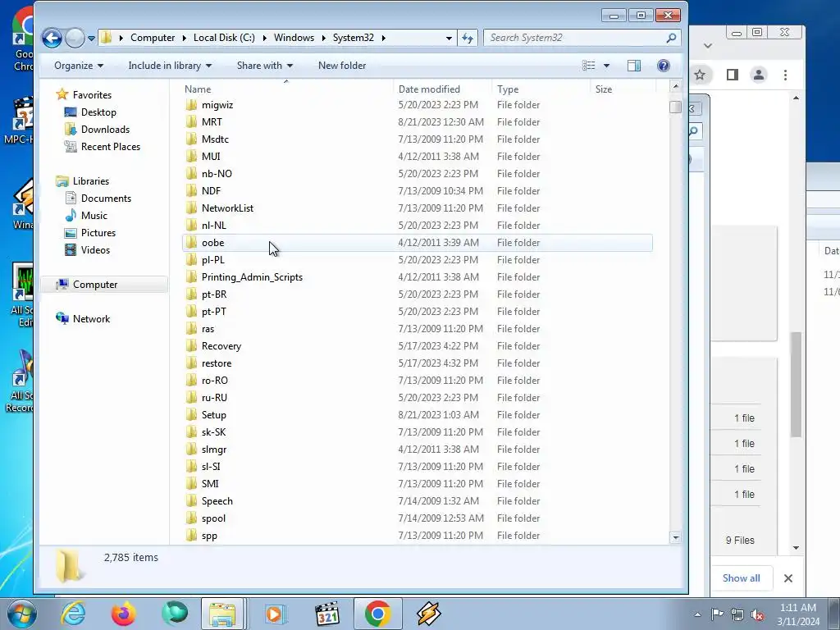
Task: Open Winamp from the taskbar
Action: pos(428,614)
